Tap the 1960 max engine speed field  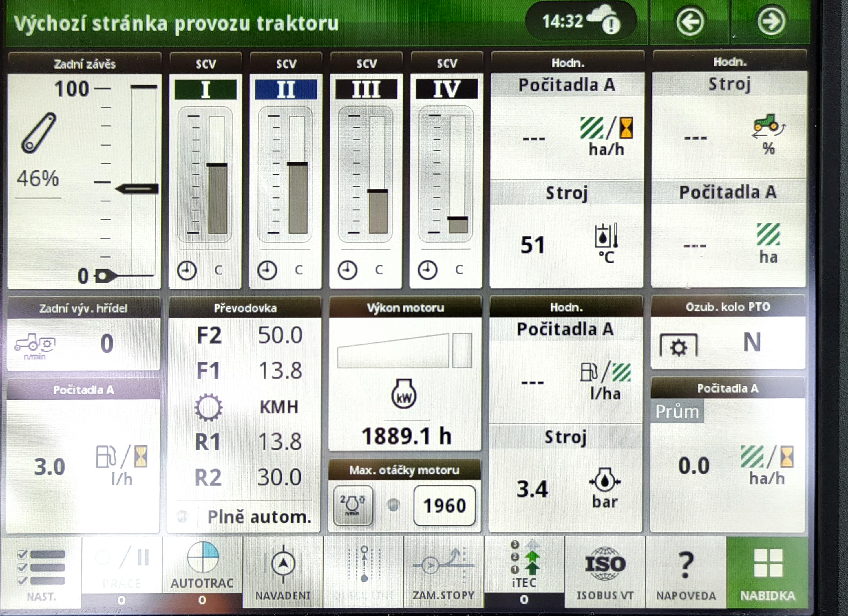click(444, 506)
